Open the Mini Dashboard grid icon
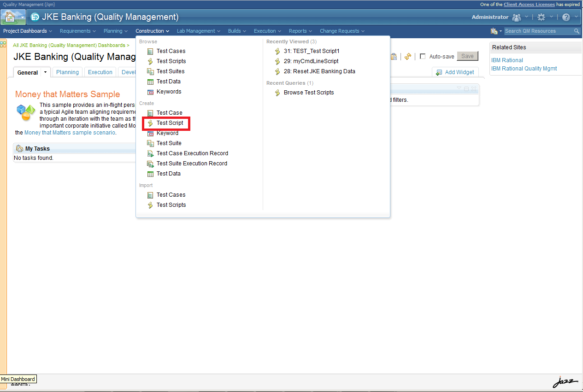 3,44
